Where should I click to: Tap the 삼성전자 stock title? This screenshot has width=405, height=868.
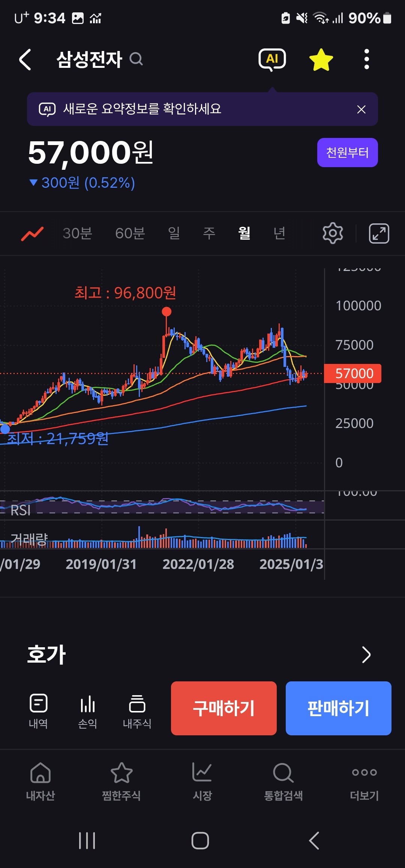(89, 59)
